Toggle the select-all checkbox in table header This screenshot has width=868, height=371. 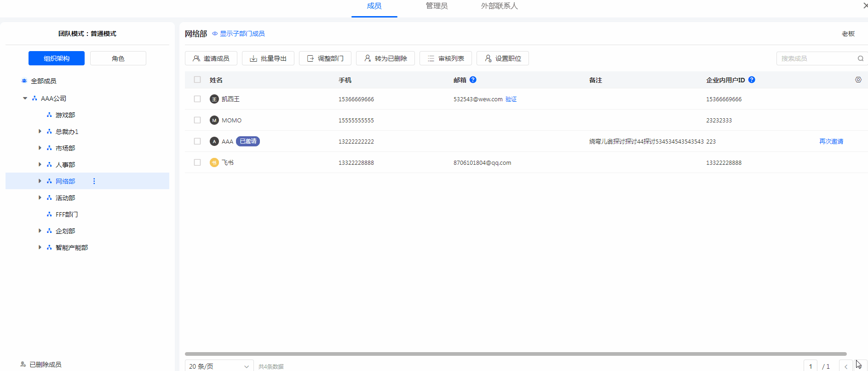click(x=197, y=80)
